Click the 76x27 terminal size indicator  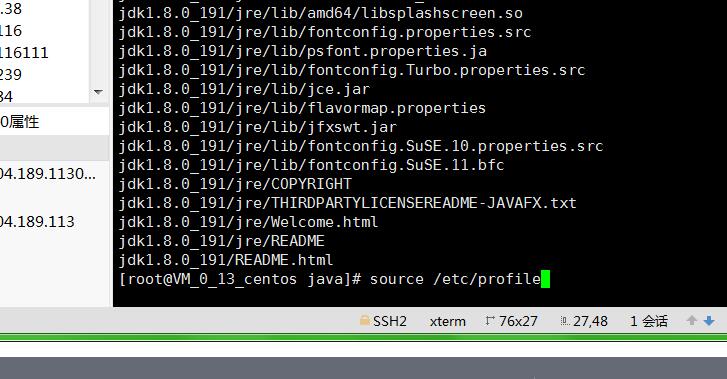518,321
